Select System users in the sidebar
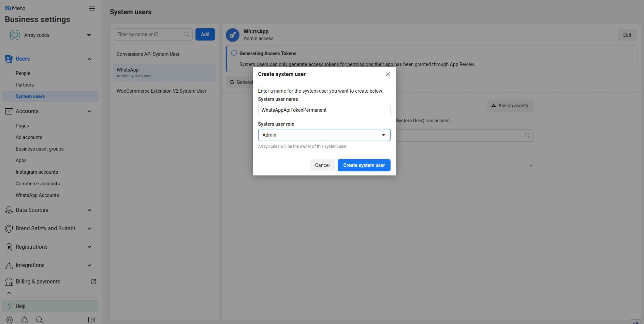Viewport: 644px width, 324px height. click(x=30, y=96)
